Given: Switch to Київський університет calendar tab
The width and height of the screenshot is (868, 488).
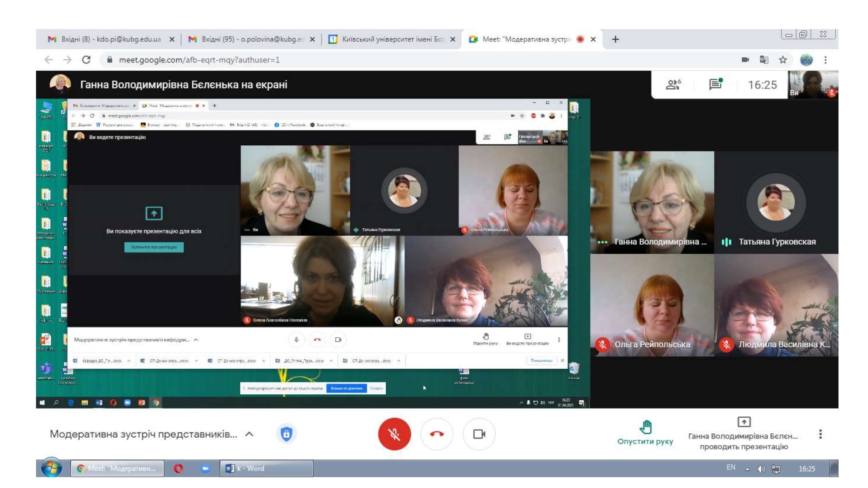Looking at the screenshot, I should pyautogui.click(x=391, y=39).
